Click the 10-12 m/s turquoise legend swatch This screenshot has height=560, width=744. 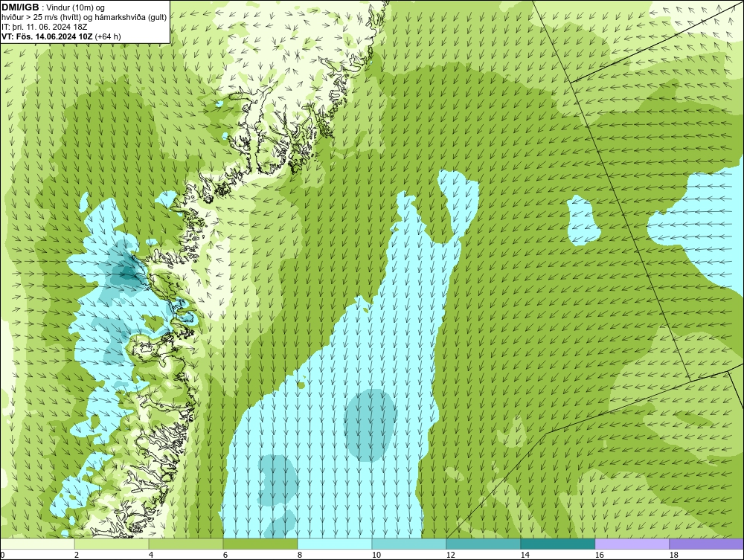(409, 544)
